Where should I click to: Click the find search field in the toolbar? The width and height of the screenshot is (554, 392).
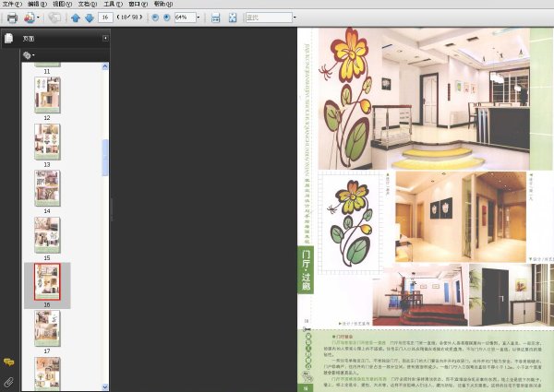pyautogui.click(x=269, y=18)
